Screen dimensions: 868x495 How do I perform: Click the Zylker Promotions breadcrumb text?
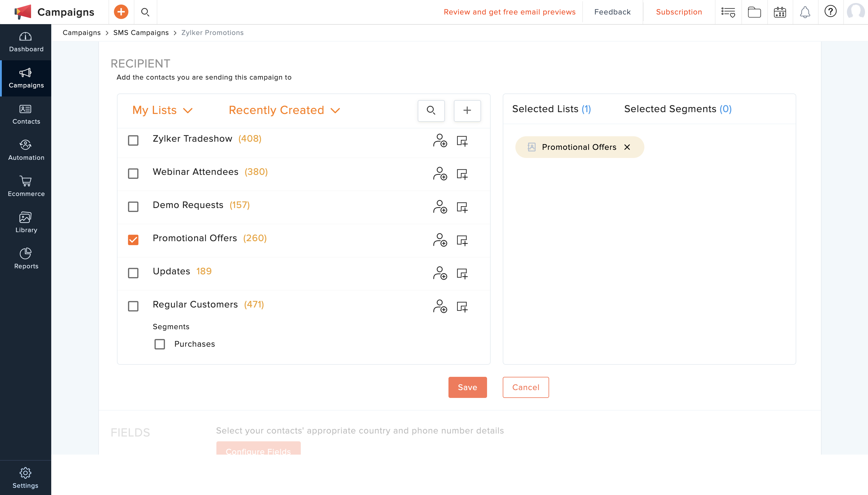[x=212, y=33]
